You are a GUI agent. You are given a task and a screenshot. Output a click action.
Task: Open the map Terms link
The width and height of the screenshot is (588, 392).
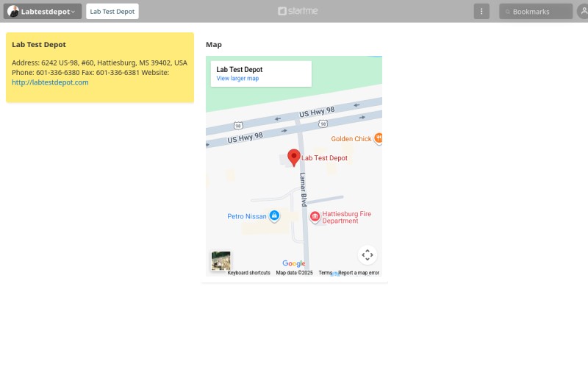pyautogui.click(x=325, y=273)
